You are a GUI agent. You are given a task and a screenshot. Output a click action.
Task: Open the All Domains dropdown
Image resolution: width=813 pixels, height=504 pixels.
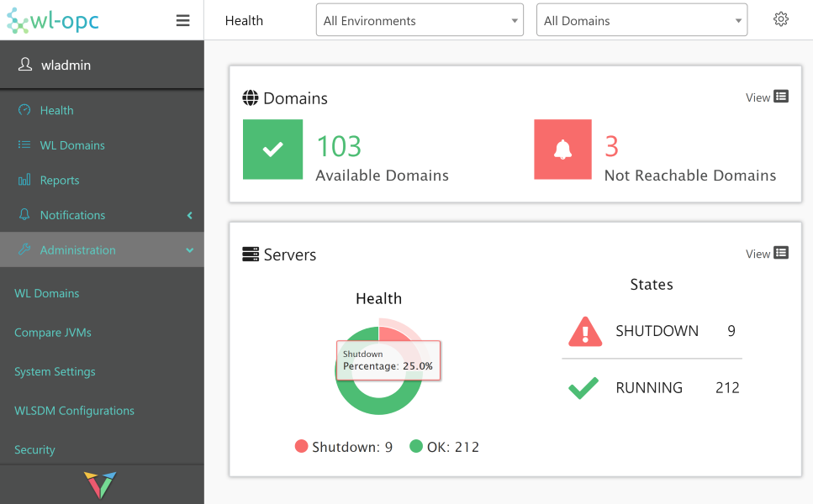pyautogui.click(x=641, y=20)
